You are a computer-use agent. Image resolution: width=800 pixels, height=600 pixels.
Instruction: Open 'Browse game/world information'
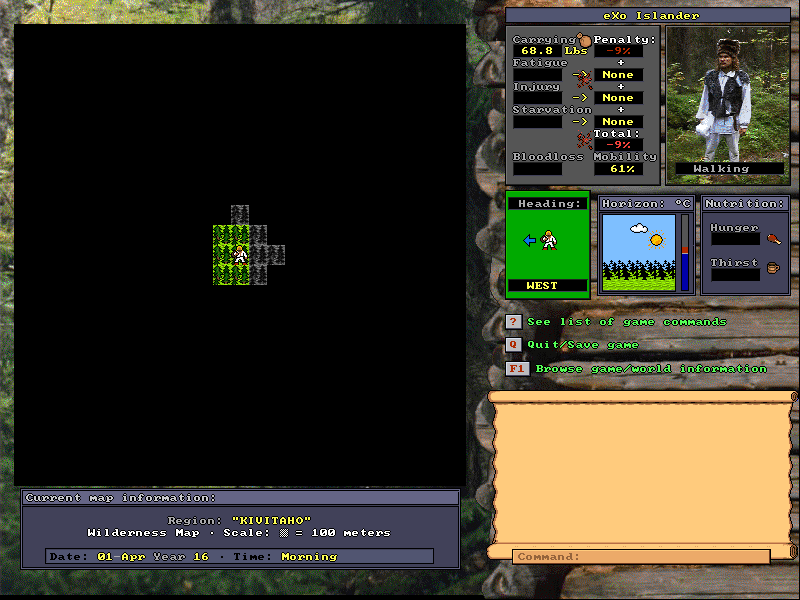click(651, 368)
